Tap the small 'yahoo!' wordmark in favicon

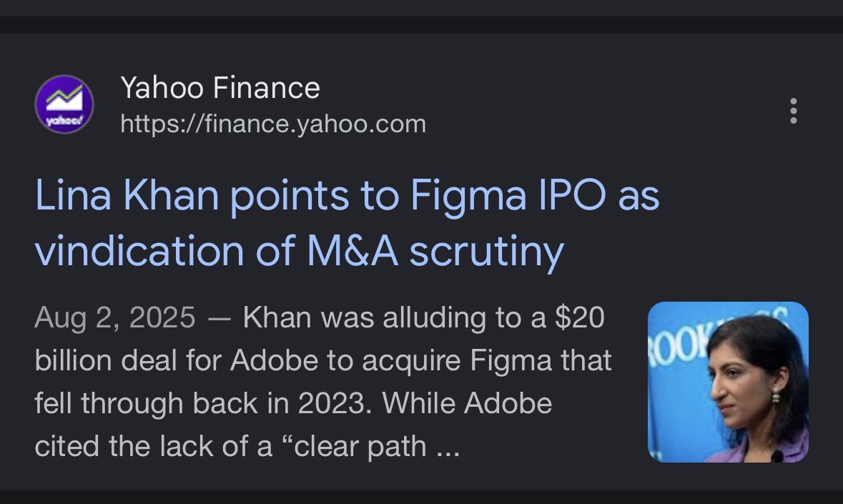[x=64, y=120]
